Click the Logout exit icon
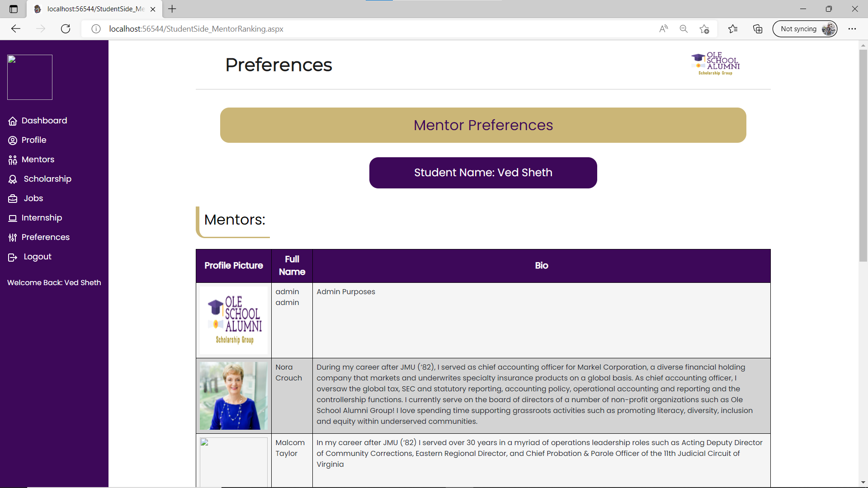 tap(13, 257)
